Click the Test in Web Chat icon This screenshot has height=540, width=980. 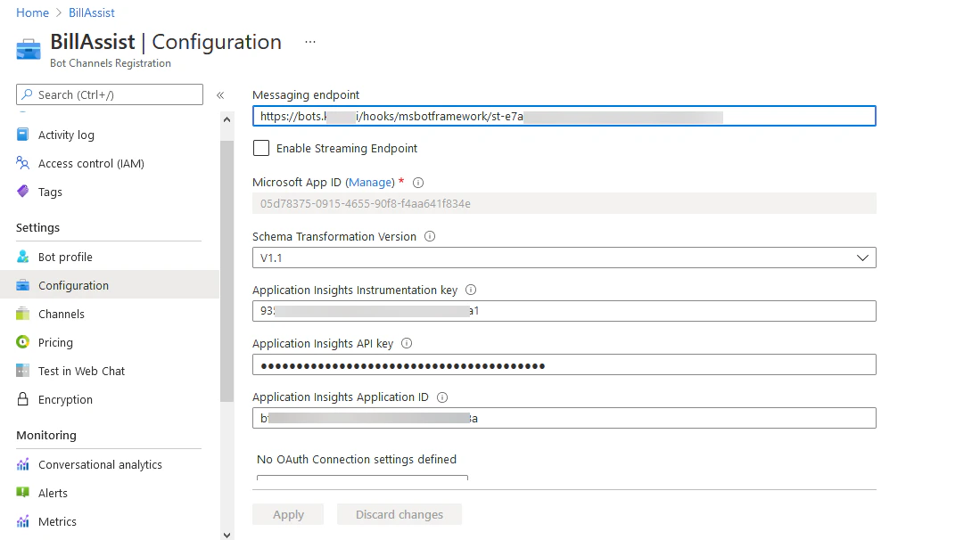pos(22,371)
